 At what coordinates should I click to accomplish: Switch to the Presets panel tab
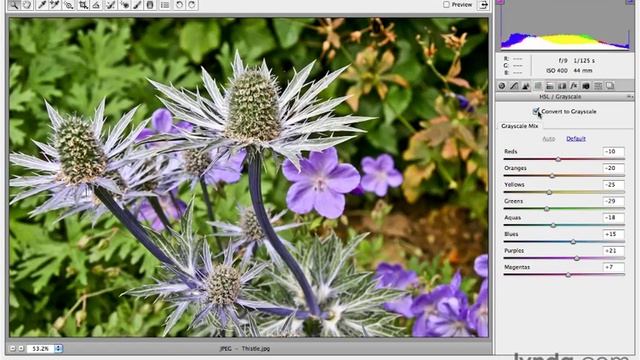pos(598,86)
